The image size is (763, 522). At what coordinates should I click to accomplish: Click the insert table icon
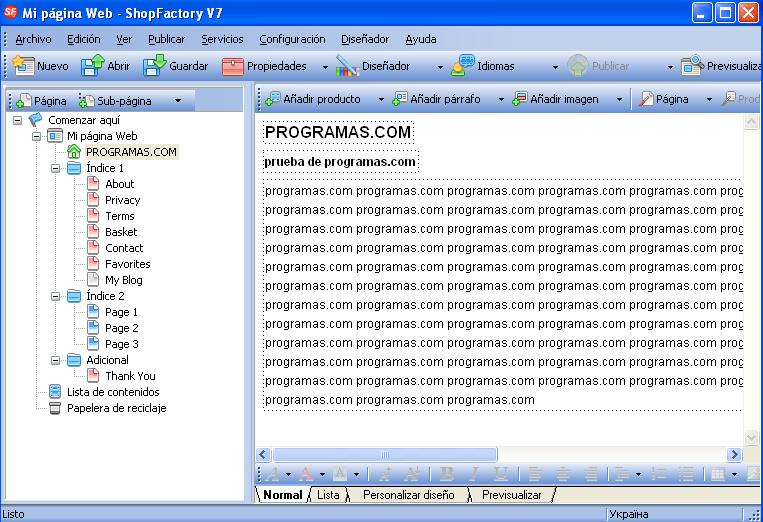[718, 473]
